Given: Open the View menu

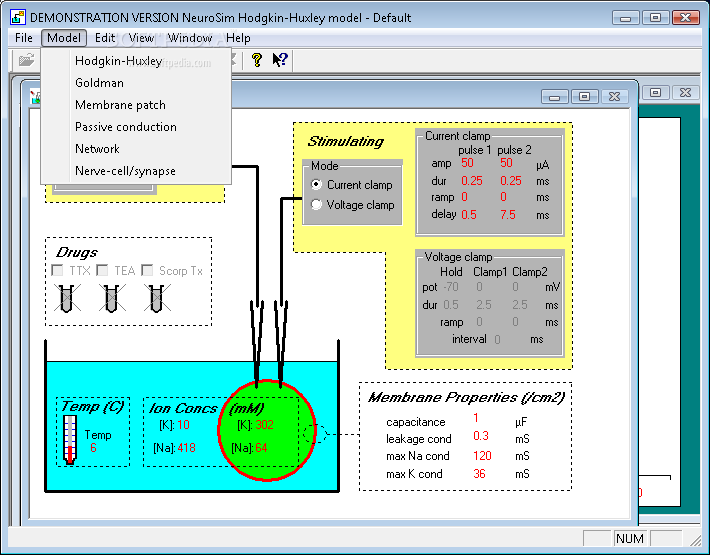Looking at the screenshot, I should pyautogui.click(x=141, y=38).
